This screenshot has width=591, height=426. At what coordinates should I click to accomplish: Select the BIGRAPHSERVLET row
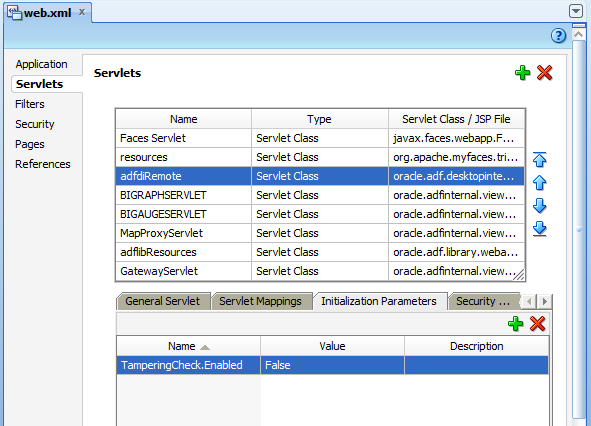320,195
